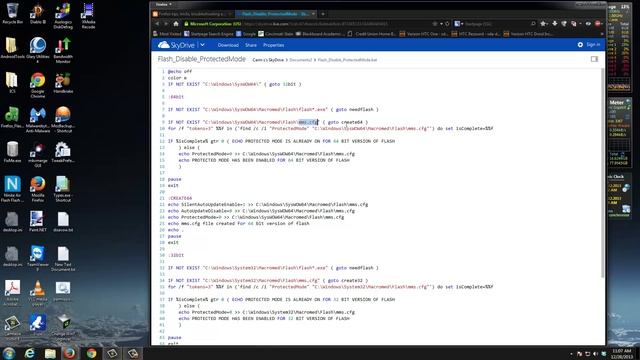This screenshot has width=640, height=360.
Task: Click the taskbar clock showing date
Action: [621, 353]
